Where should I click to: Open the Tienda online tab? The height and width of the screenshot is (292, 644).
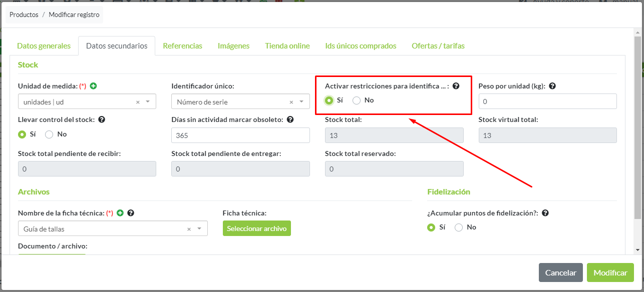pos(287,46)
